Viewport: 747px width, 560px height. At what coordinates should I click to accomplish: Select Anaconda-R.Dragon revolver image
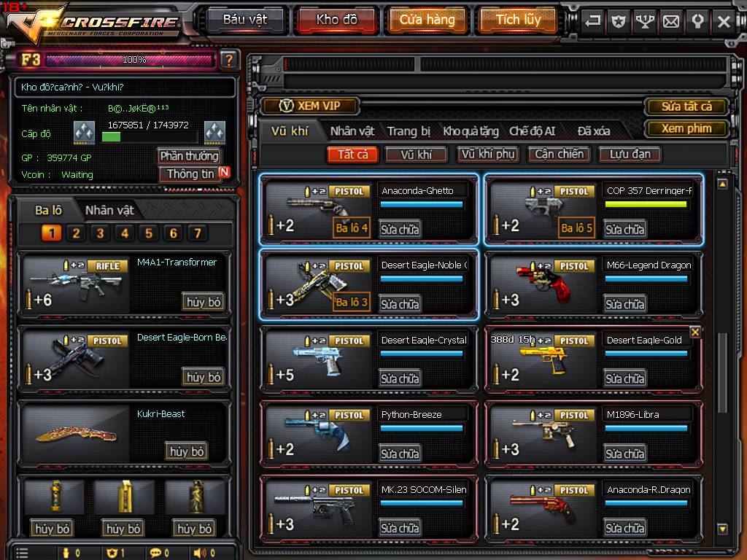543,509
